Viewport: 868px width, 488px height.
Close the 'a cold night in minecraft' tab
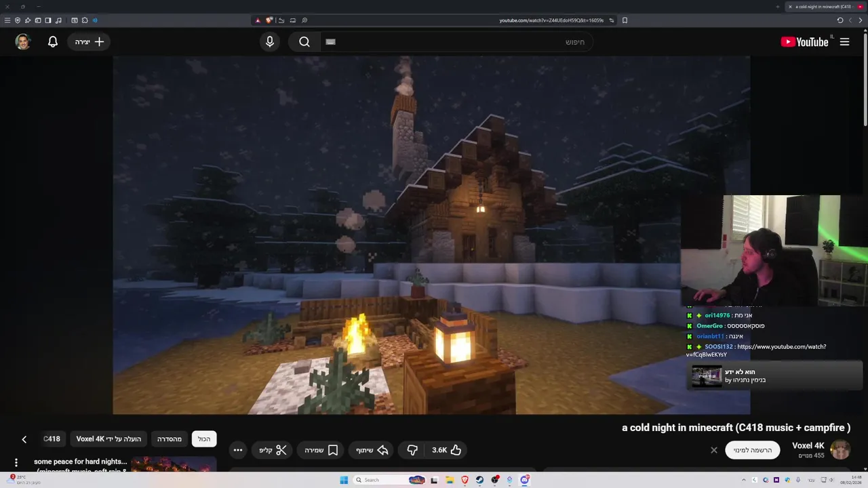click(790, 7)
